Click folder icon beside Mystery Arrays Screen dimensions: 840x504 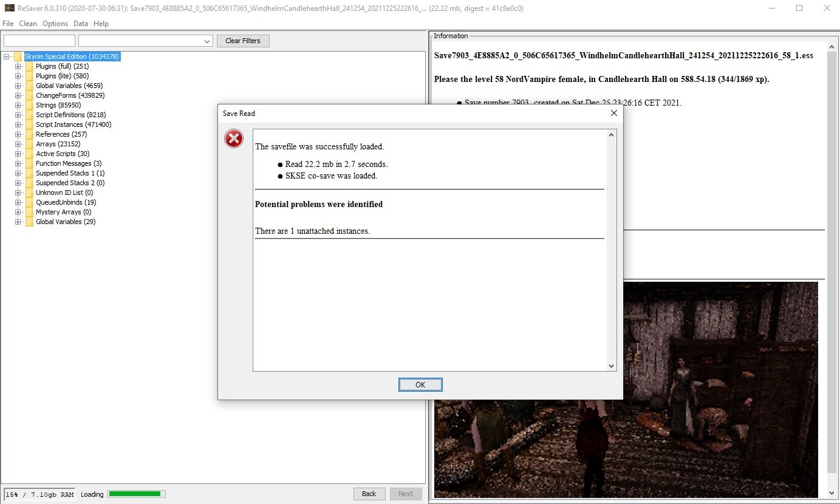[x=29, y=212]
